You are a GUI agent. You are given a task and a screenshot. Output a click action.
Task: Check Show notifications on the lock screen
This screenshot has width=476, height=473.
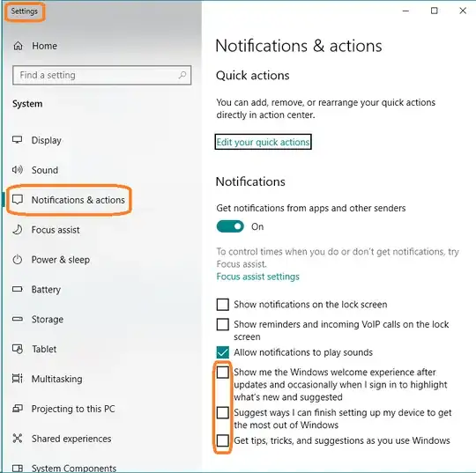tap(222, 304)
